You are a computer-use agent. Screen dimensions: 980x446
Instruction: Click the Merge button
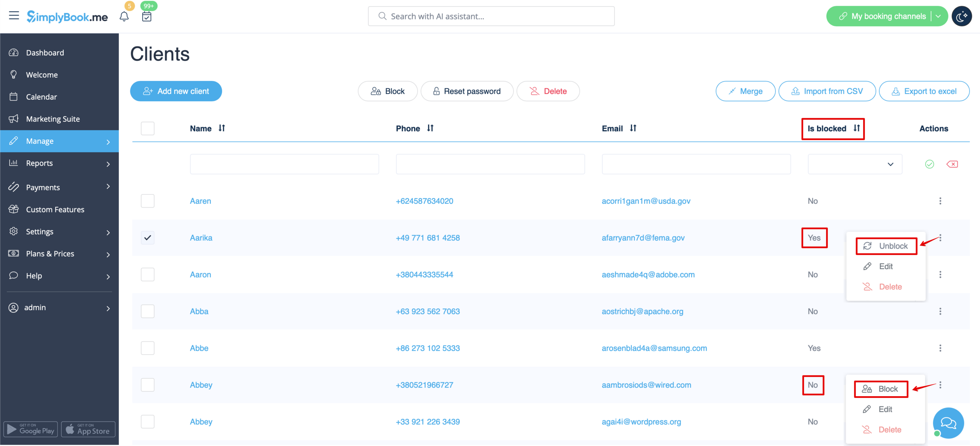tap(745, 91)
